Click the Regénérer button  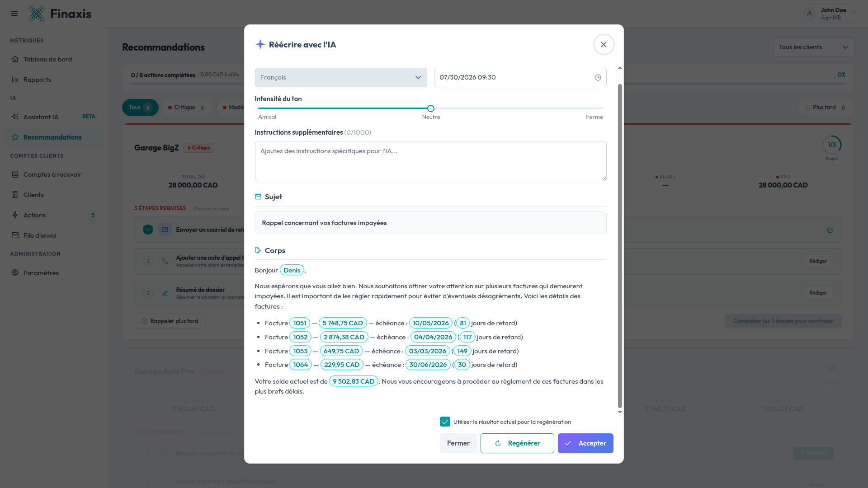coord(517,443)
